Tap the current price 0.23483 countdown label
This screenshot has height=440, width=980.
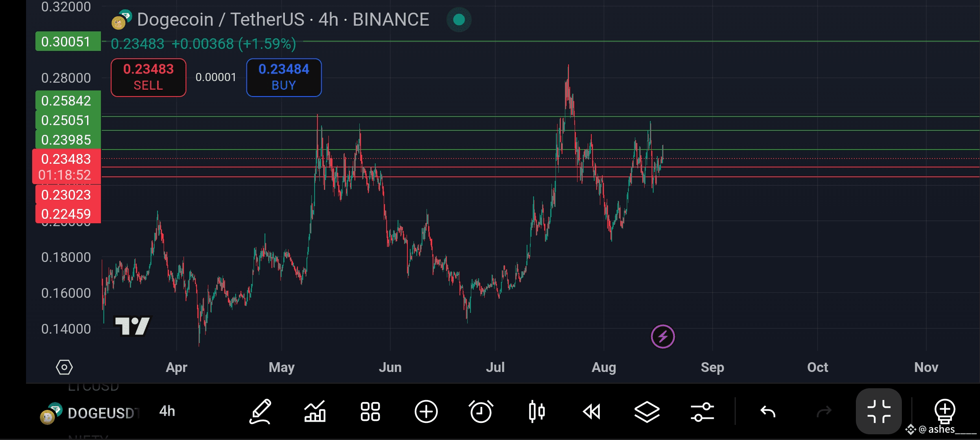click(66, 167)
